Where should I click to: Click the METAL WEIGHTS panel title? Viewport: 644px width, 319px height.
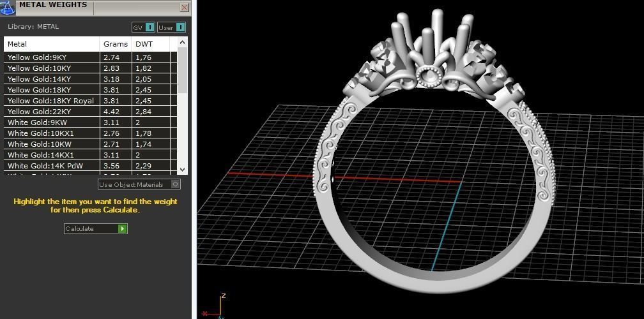click(x=54, y=5)
